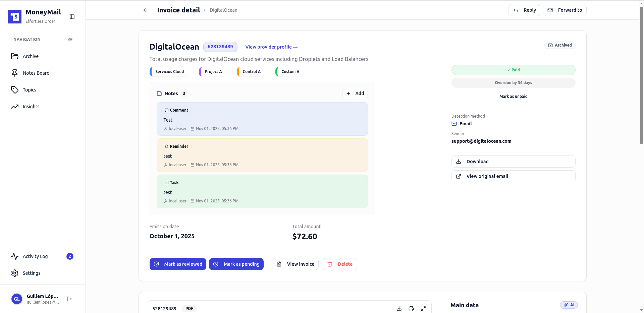The image size is (644, 313).
Task: Mark the invoice as unpaid
Action: coord(513,96)
